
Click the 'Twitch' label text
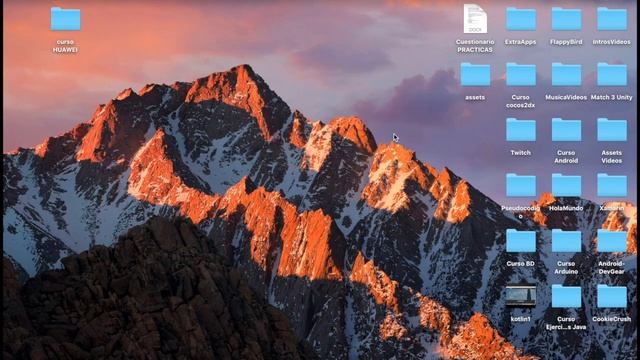pos(521,153)
